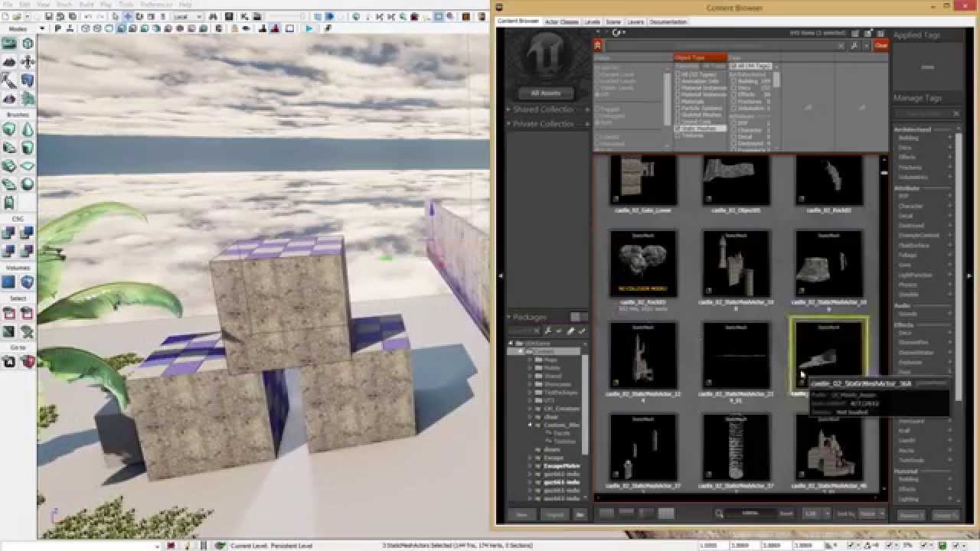This screenshot has height=551, width=980.
Task: Activate the Rotate widget tool
Action: tap(139, 16)
